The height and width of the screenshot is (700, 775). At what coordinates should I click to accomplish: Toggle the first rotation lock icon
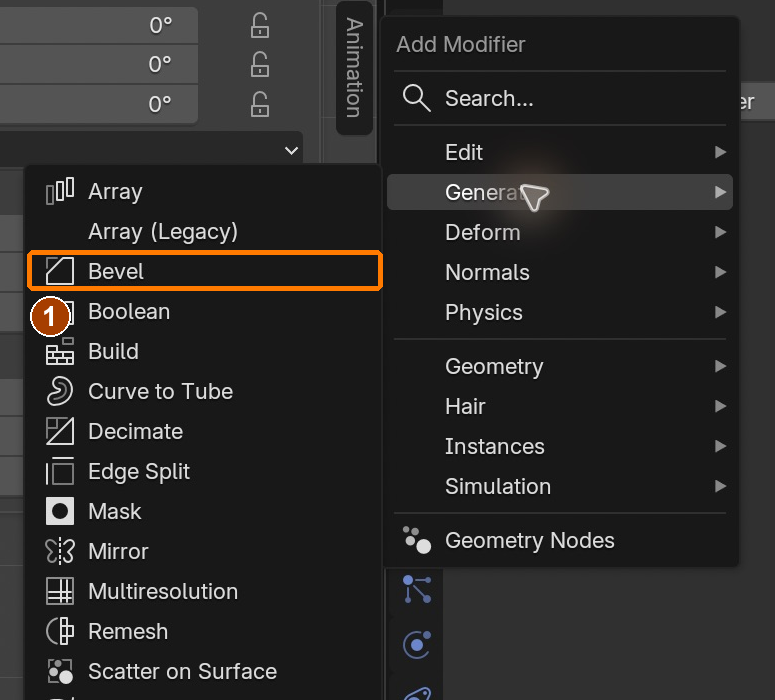260,25
